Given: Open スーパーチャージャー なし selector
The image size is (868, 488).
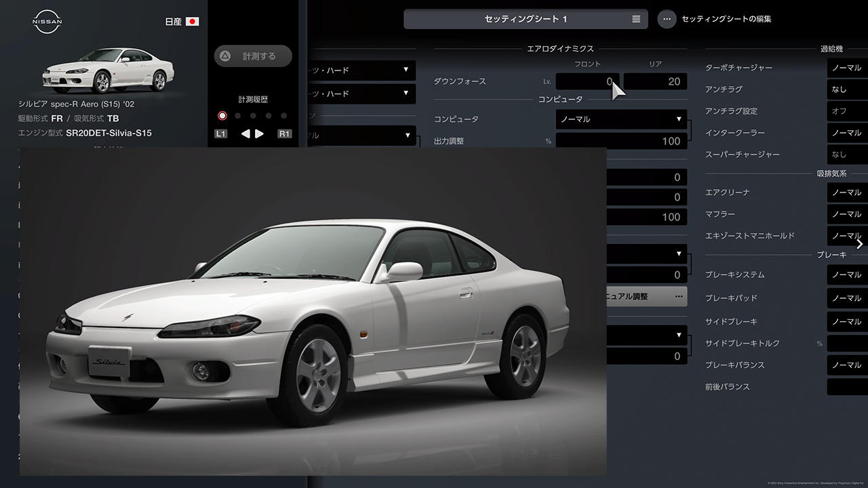Looking at the screenshot, I should (847, 155).
